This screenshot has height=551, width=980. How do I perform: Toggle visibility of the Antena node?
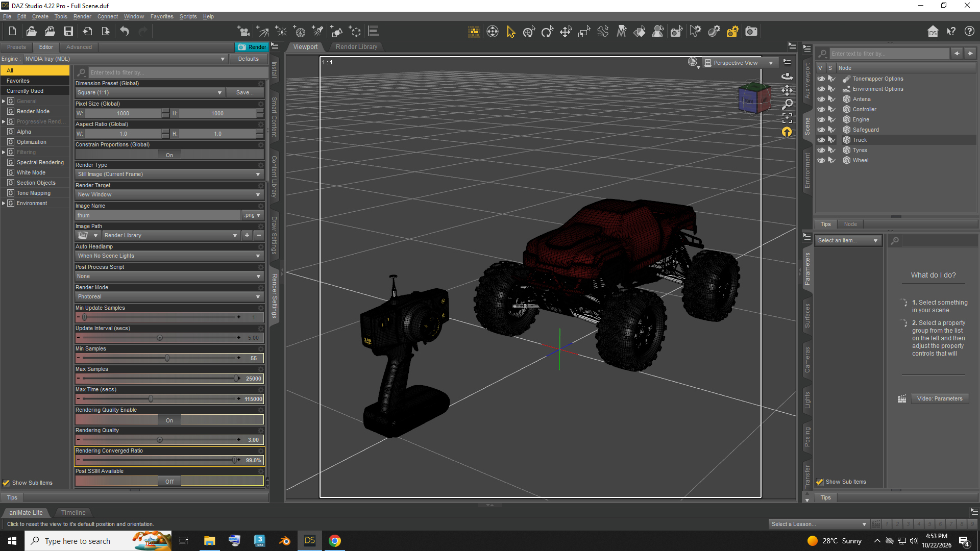pyautogui.click(x=821, y=99)
